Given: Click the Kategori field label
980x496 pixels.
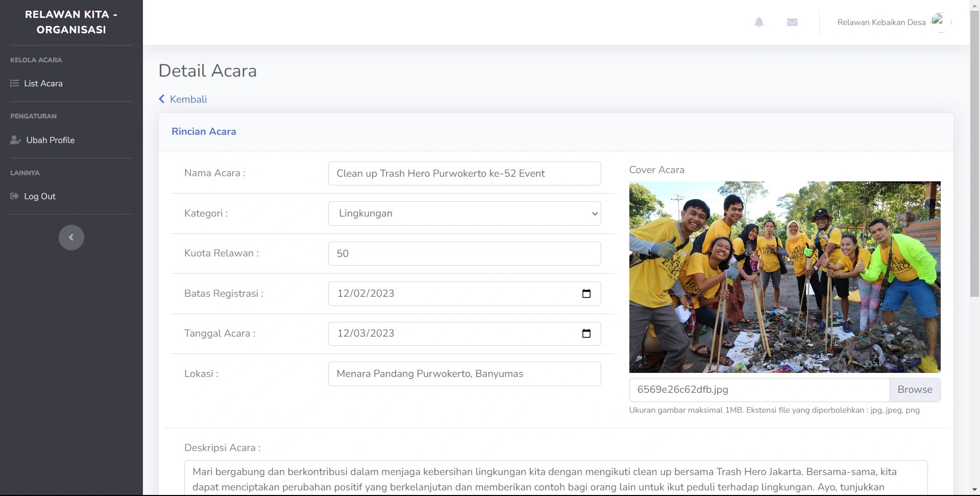Looking at the screenshot, I should coord(206,214).
